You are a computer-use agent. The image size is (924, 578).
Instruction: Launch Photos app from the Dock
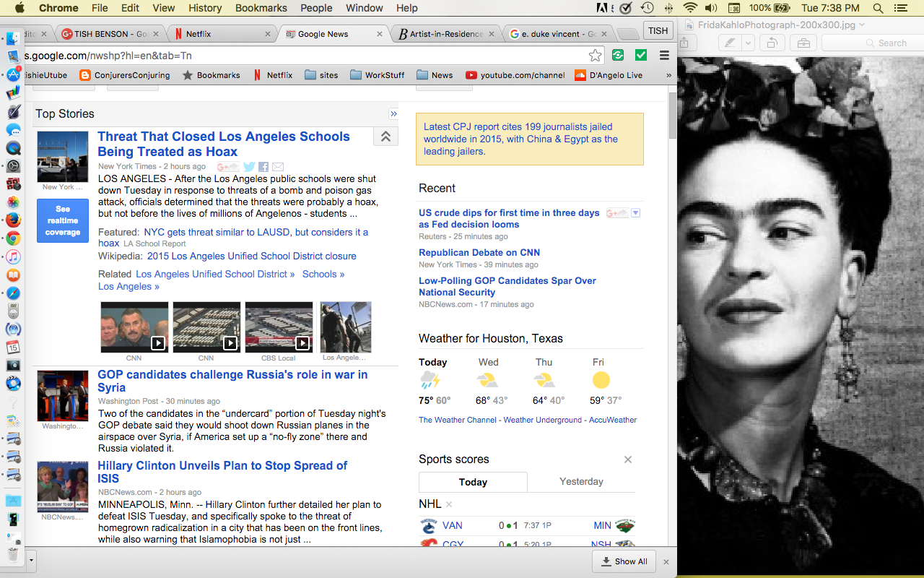pos(13,202)
